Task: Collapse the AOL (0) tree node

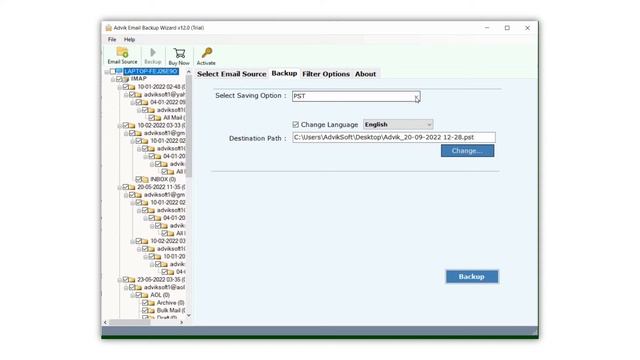Action: point(133,296)
